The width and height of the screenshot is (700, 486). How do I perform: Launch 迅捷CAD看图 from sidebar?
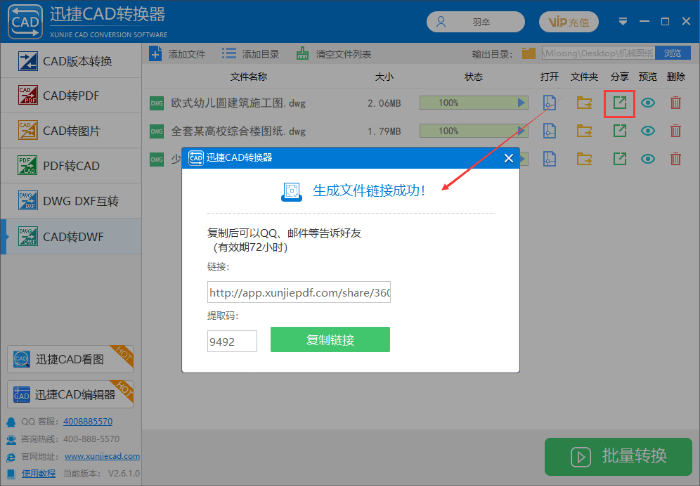tap(71, 359)
